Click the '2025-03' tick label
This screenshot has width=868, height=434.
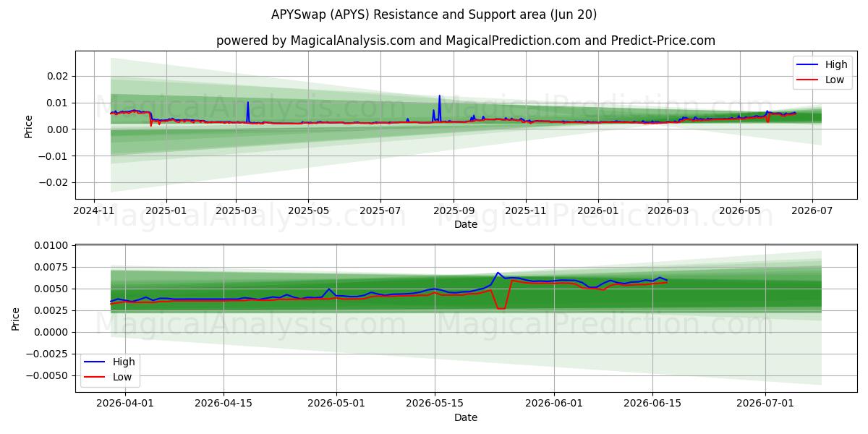(236, 210)
